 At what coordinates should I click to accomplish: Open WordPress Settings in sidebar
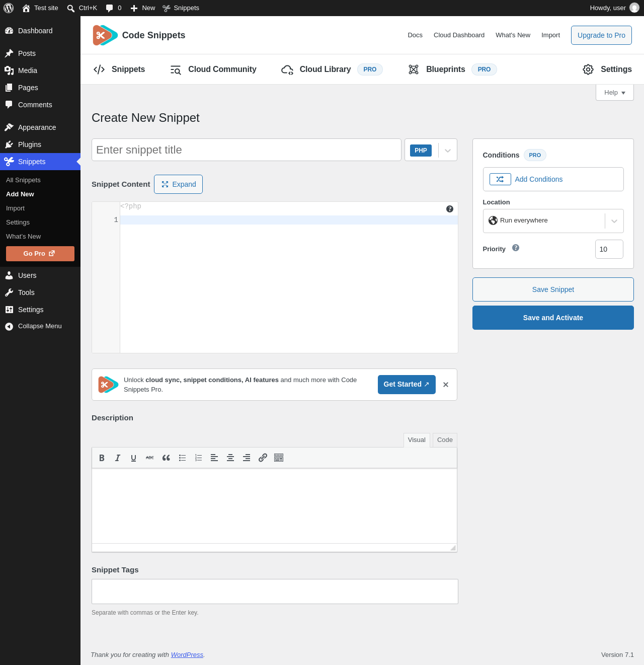pyautogui.click(x=40, y=310)
